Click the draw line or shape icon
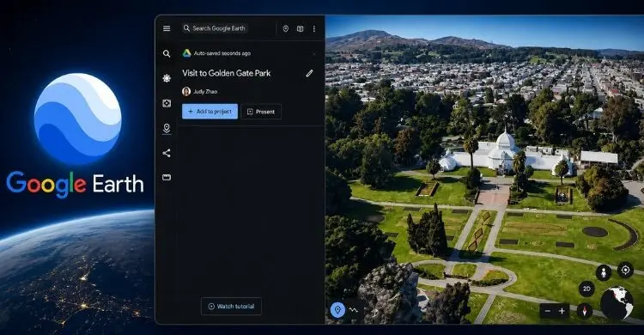 pyautogui.click(x=354, y=310)
